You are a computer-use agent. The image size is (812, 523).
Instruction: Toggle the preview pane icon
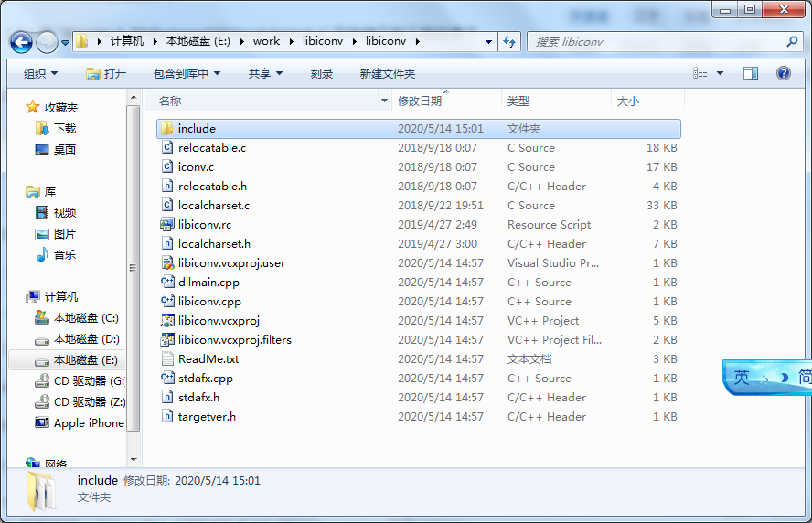point(751,73)
